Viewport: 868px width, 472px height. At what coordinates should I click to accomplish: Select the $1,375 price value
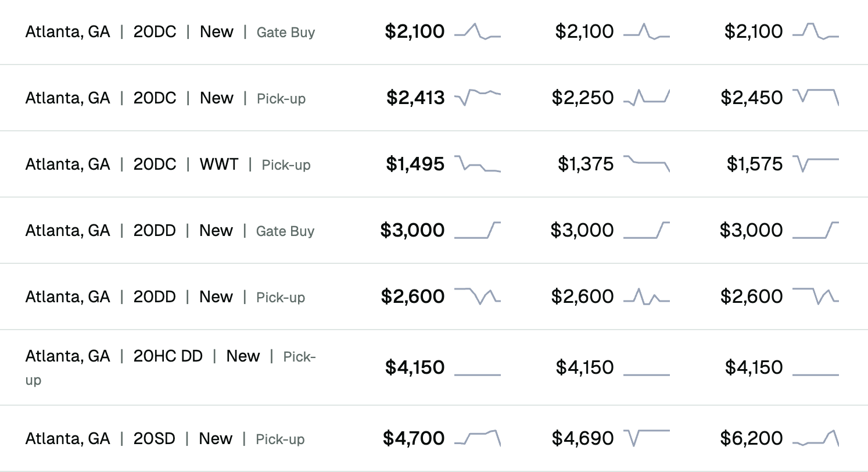(585, 164)
